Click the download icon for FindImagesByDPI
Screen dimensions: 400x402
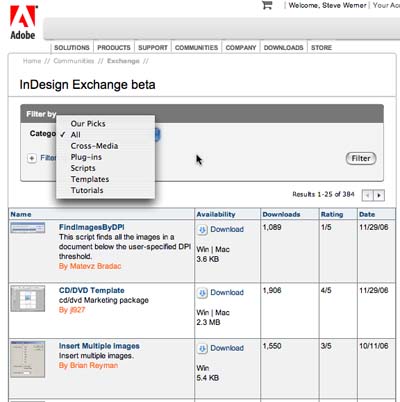[x=202, y=230]
